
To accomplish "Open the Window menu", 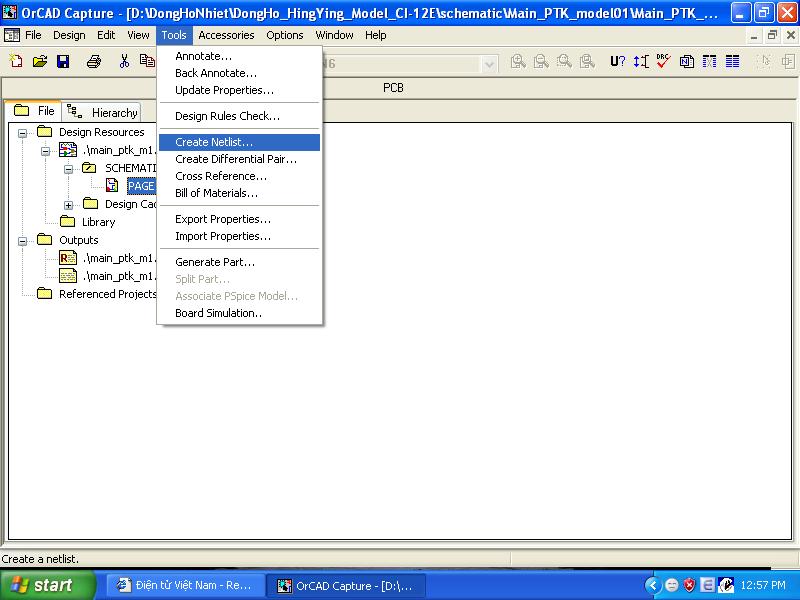I will (x=334, y=35).
